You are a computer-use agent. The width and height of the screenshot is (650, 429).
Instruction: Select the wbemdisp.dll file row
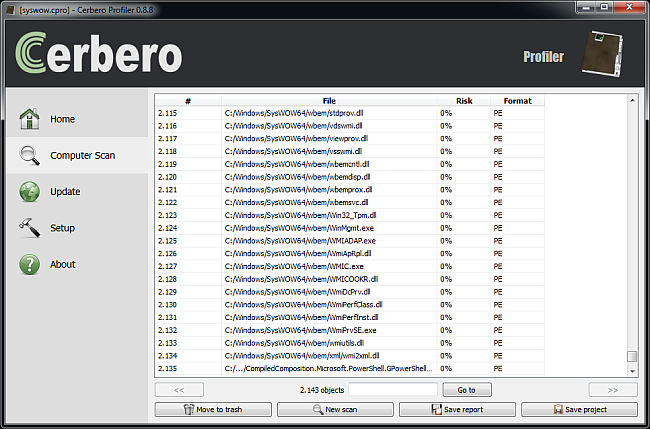(x=350, y=177)
